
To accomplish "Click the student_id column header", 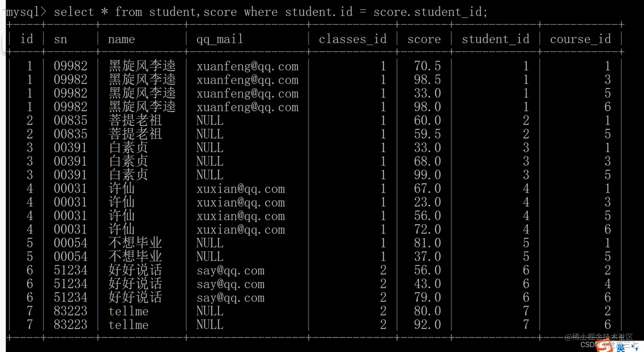I will point(496,39).
